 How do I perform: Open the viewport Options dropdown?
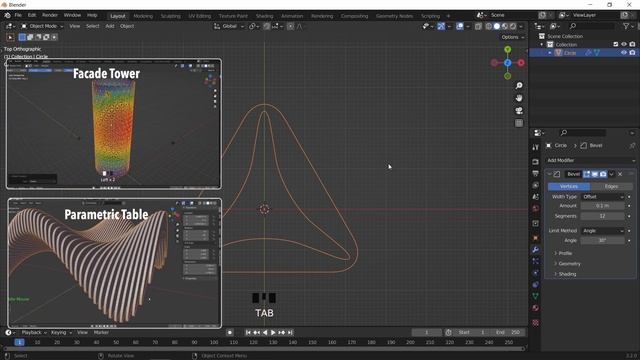coord(513,37)
